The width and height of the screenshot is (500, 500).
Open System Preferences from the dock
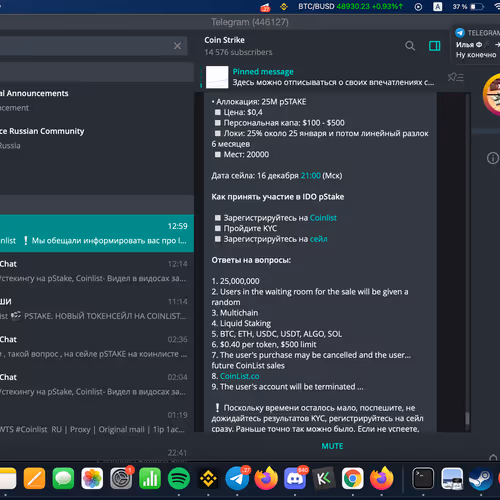[x=121, y=478]
